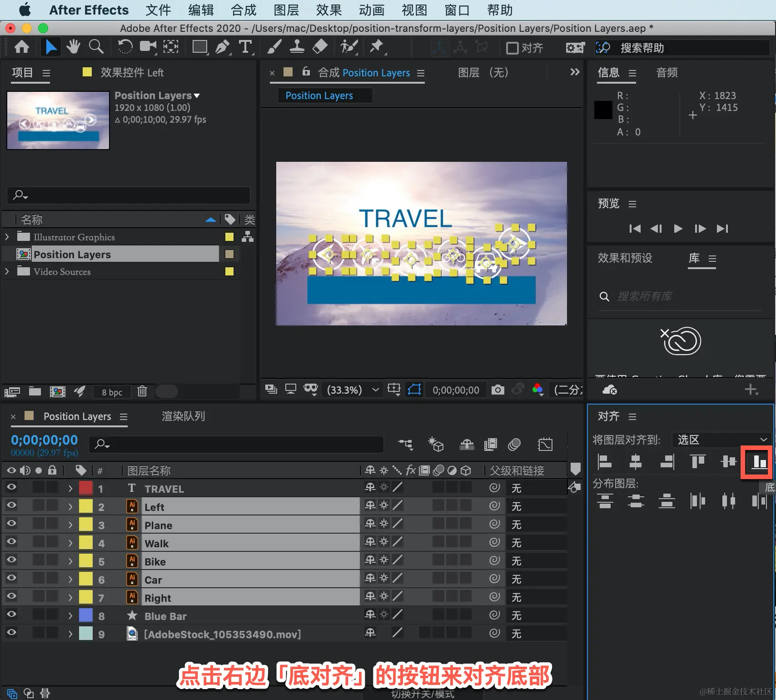The width and height of the screenshot is (776, 700).
Task: Select the Clone Stamp tool
Action: point(297,47)
